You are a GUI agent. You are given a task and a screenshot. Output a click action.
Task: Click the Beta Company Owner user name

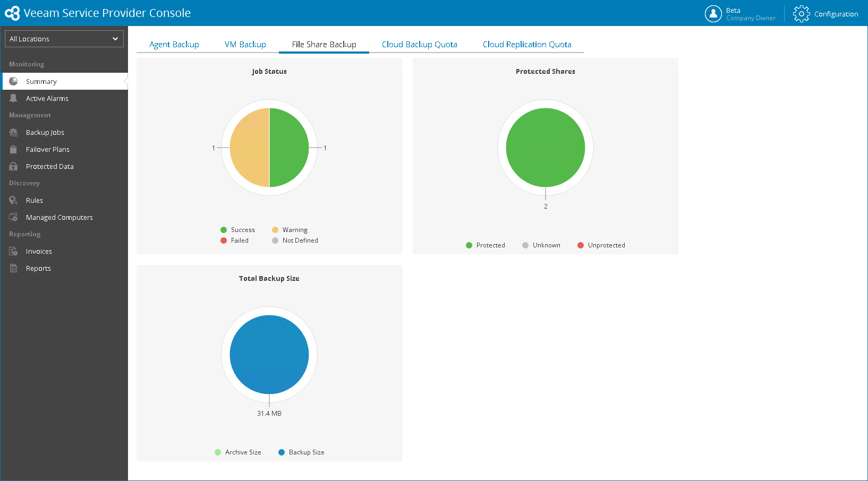pos(751,14)
